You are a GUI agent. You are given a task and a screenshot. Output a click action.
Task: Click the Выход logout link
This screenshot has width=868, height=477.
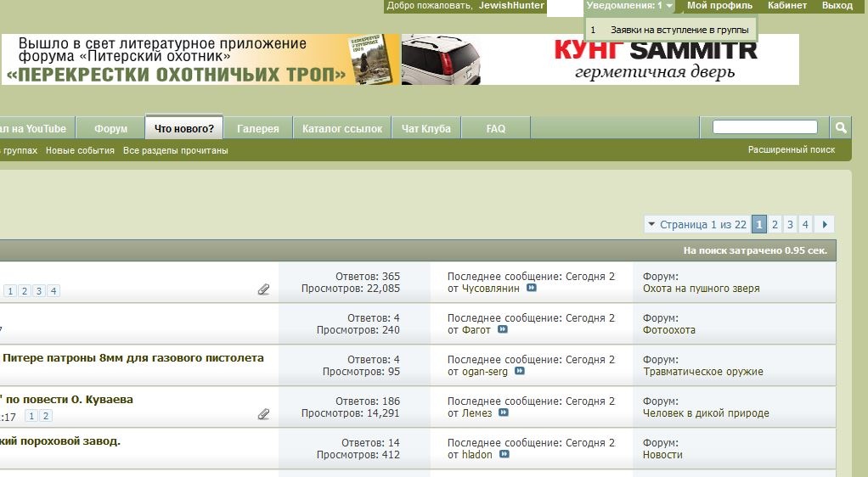pyautogui.click(x=837, y=6)
